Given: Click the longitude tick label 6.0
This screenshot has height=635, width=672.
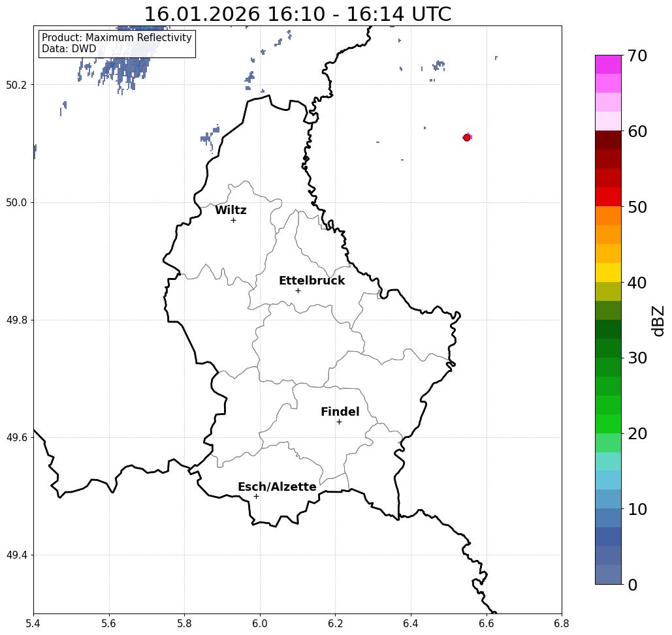Looking at the screenshot, I should 260,623.
